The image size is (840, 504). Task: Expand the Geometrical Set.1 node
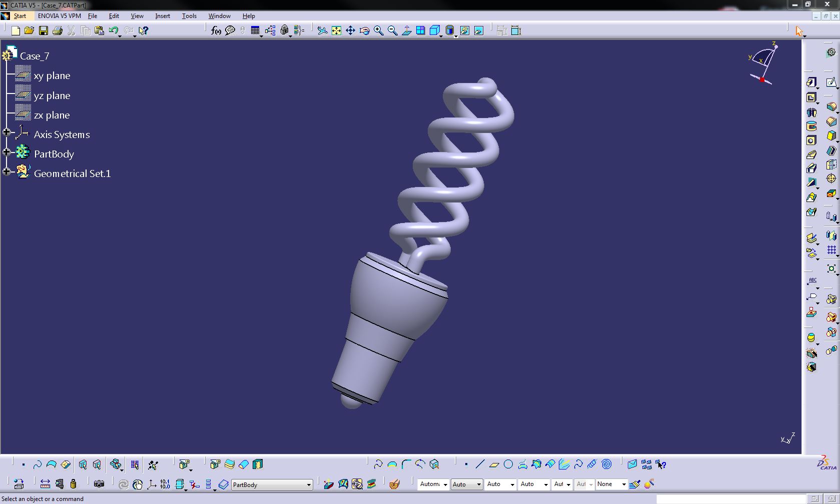pyautogui.click(x=7, y=171)
